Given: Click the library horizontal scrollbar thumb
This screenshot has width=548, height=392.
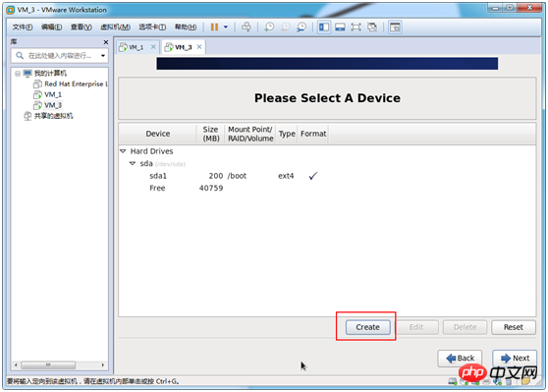Looking at the screenshot, I should [48, 365].
